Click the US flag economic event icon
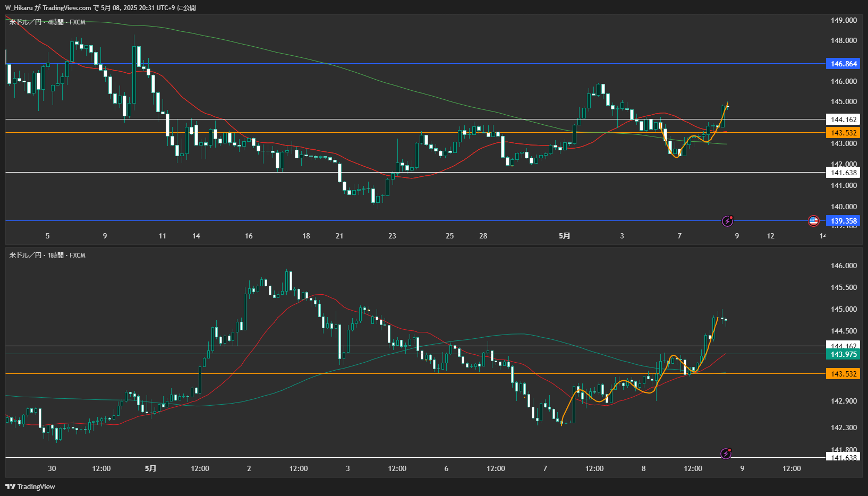The width and height of the screenshot is (868, 496). tap(813, 221)
